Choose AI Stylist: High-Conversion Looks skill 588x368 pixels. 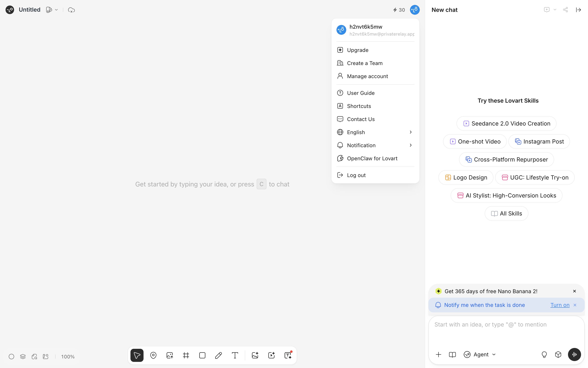click(x=506, y=195)
